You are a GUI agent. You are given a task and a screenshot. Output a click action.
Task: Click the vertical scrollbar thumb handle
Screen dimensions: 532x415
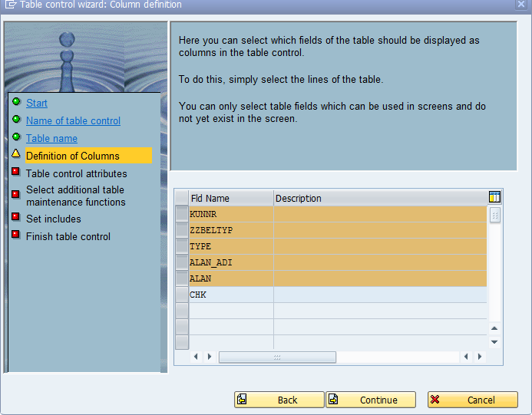tap(495, 216)
